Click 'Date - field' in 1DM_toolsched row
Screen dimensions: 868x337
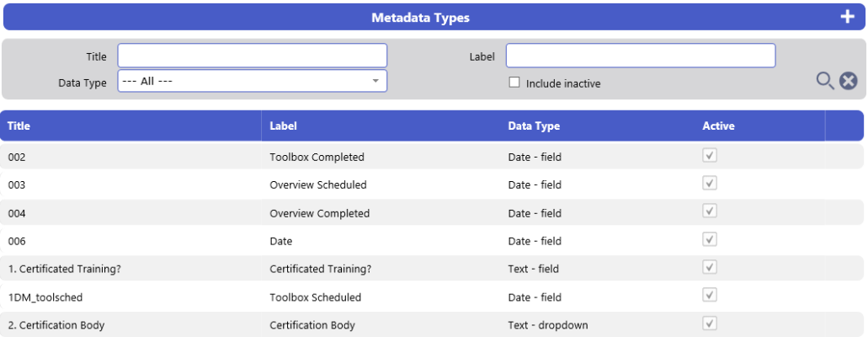535,297
